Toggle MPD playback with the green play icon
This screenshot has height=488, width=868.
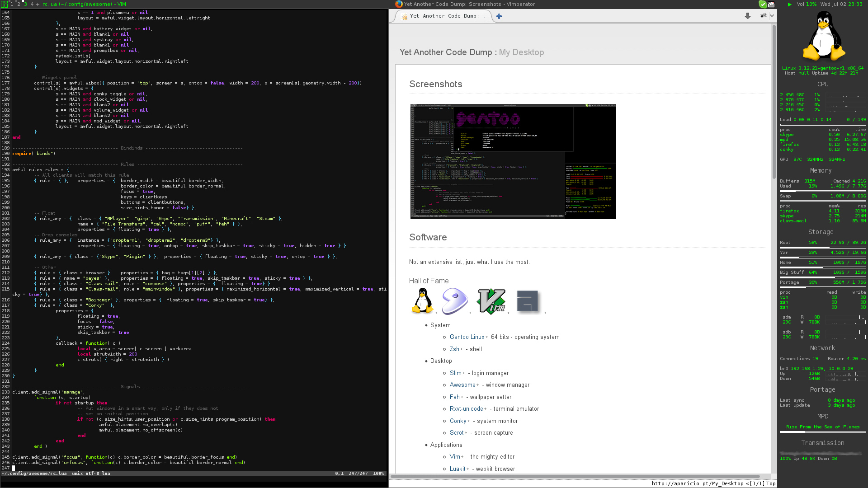click(790, 4)
